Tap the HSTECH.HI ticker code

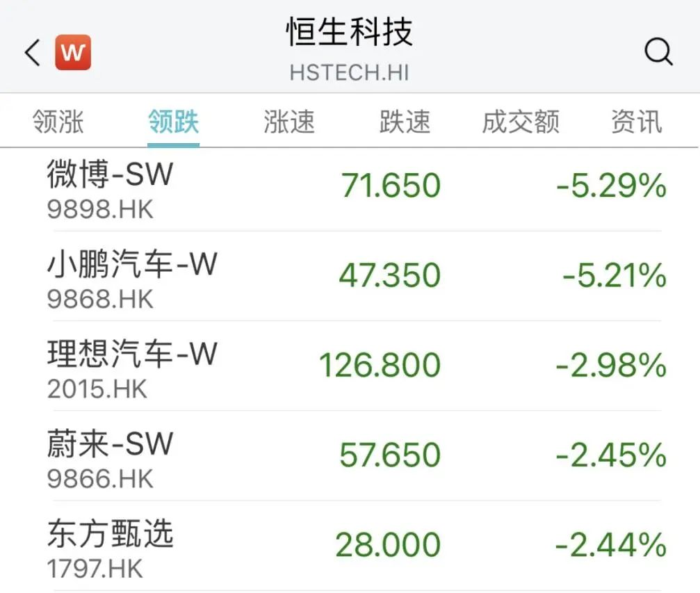(x=350, y=73)
